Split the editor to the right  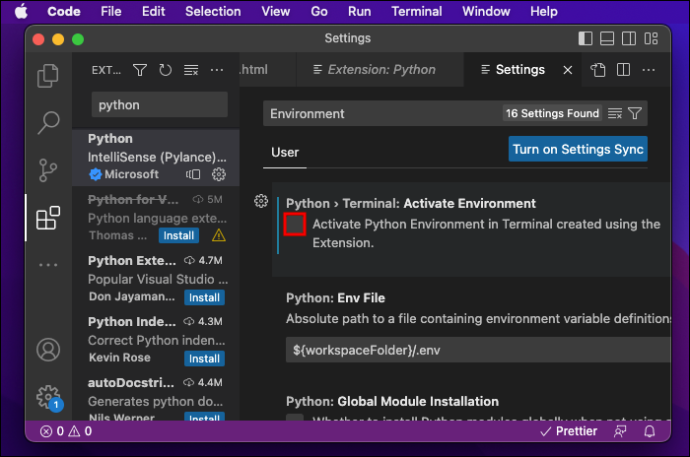(624, 70)
